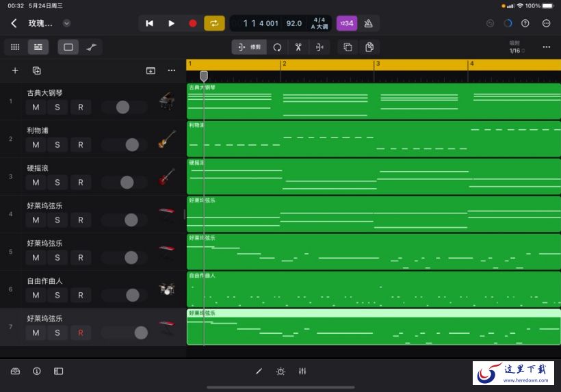Click the playhead marker in the ruler

(x=204, y=76)
